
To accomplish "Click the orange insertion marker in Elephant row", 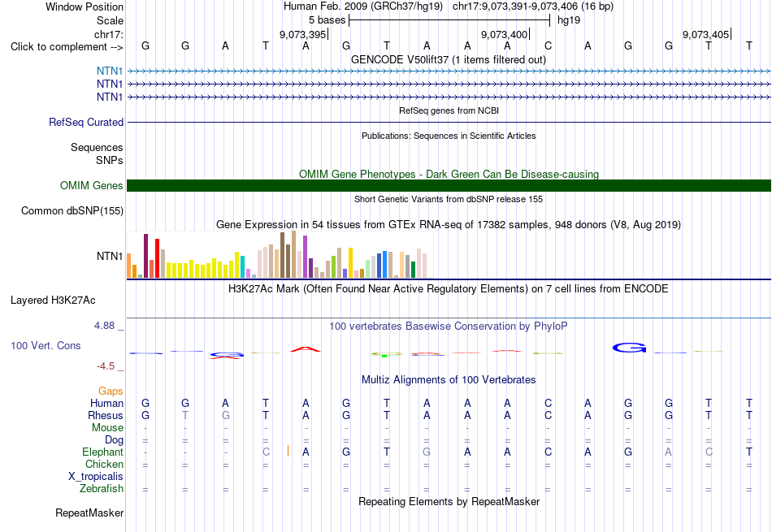I will click(288, 451).
